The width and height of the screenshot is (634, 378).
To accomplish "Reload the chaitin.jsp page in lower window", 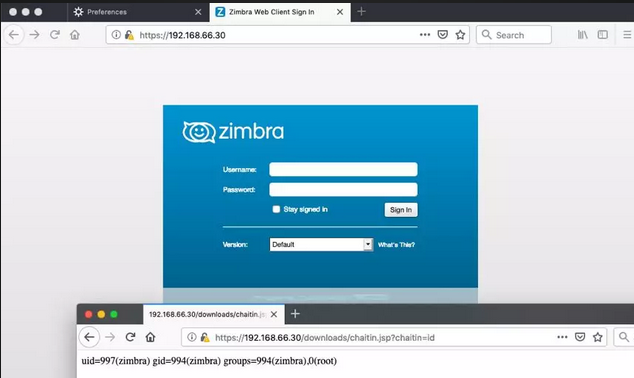I will point(130,337).
